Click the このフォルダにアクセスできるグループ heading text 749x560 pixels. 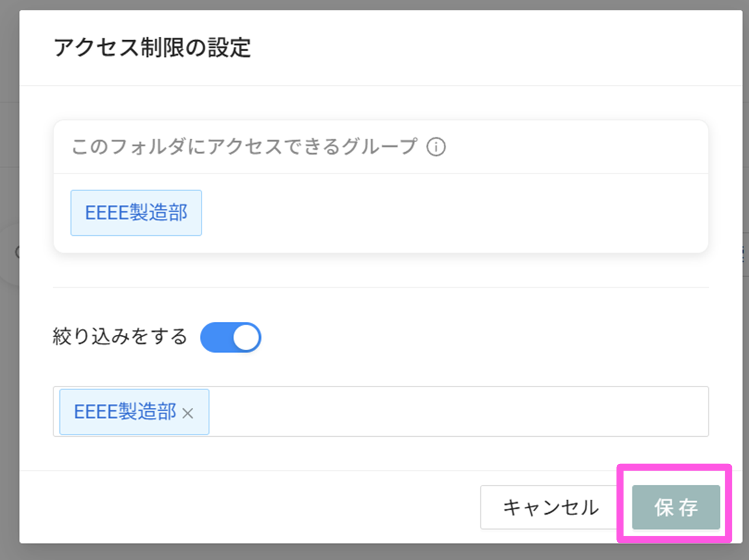244,146
